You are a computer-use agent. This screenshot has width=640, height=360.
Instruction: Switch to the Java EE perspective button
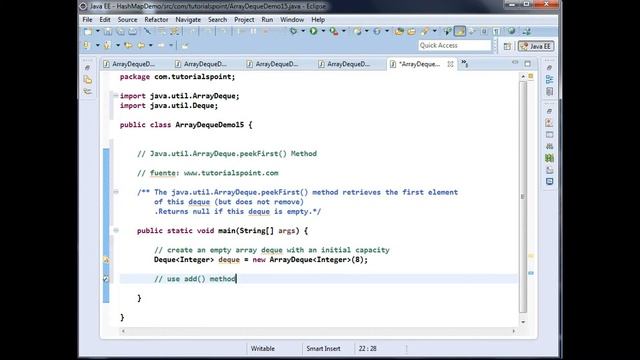pyautogui.click(x=536, y=46)
